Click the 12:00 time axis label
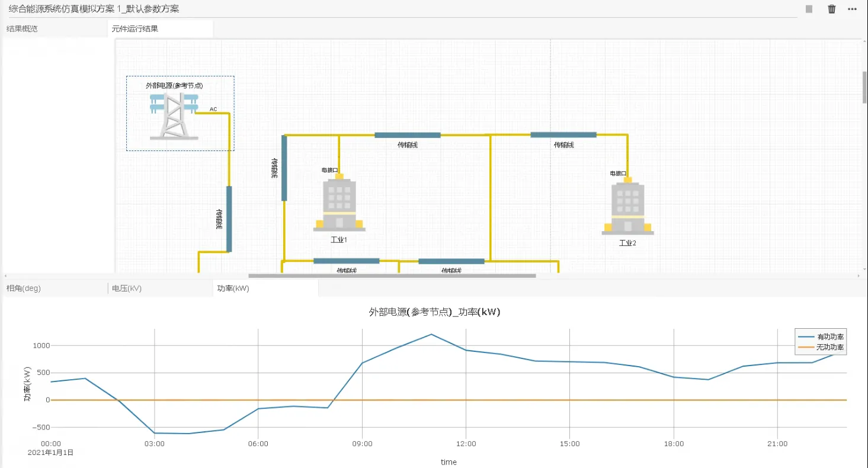The width and height of the screenshot is (868, 468). point(466,444)
